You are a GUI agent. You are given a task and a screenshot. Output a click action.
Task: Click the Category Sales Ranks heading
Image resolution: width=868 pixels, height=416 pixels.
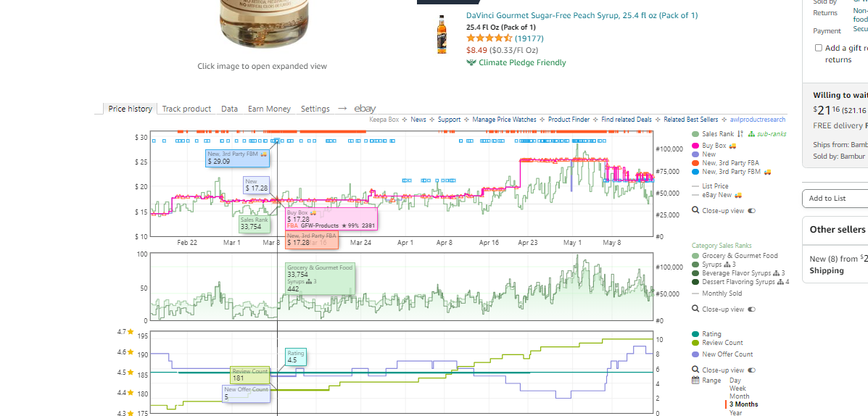tap(722, 246)
